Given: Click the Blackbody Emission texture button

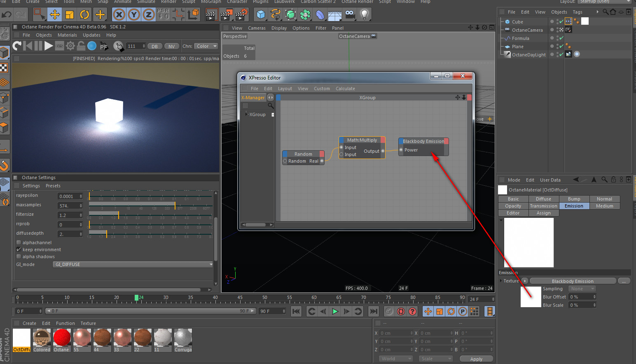Looking at the screenshot, I should pos(573,281).
